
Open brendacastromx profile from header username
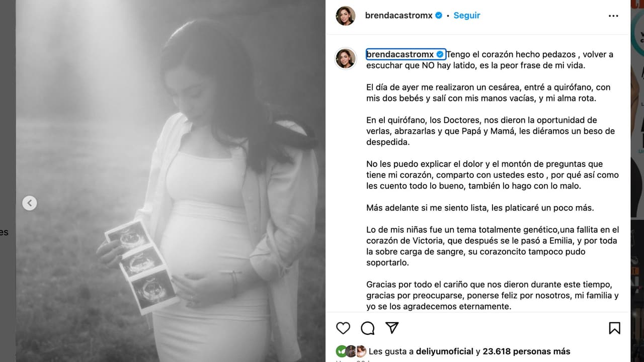(398, 16)
